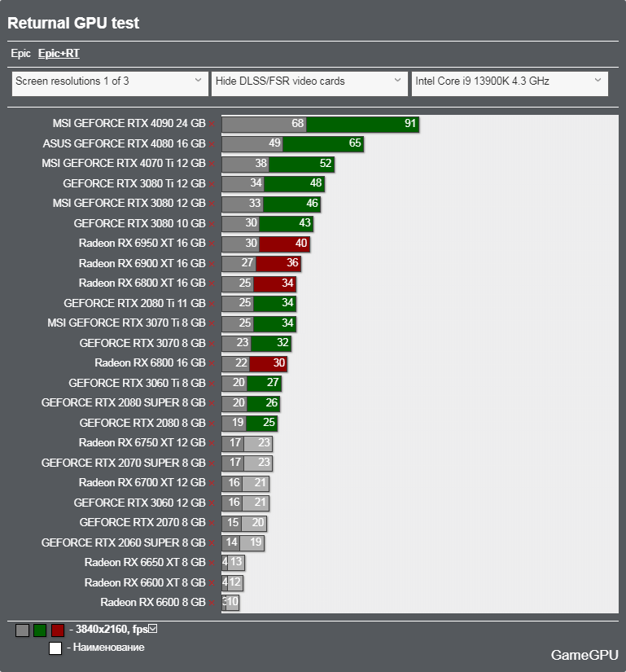Remove Radeon RX 6950 XT 16 GB with red x
Screen dimensions: 626x672
tap(212, 244)
